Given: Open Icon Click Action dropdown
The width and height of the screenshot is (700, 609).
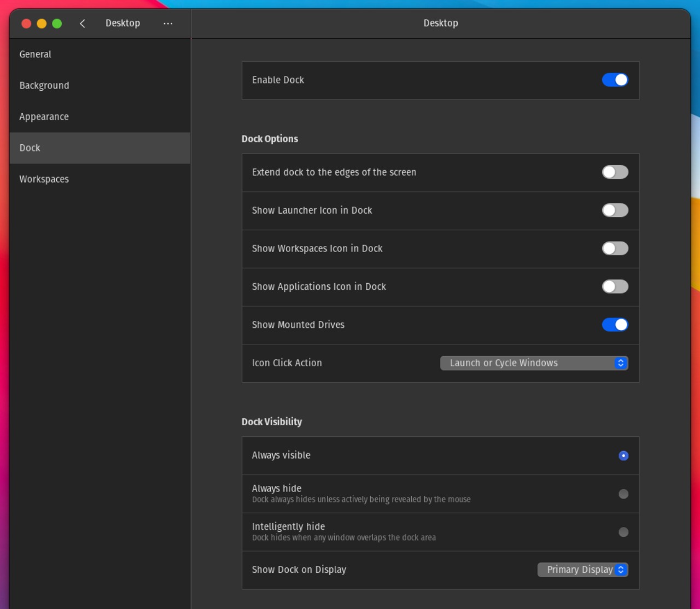Looking at the screenshot, I should 534,363.
